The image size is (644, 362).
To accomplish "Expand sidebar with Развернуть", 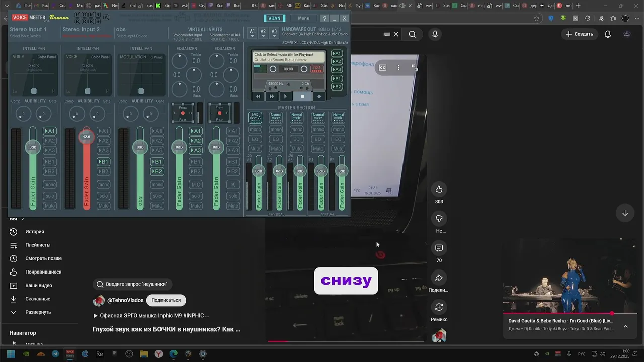I will tap(38, 312).
